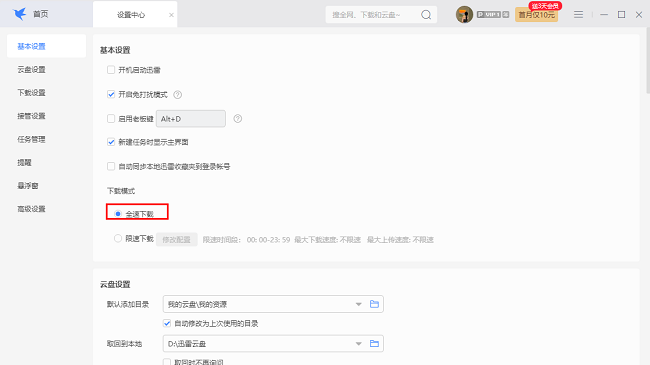
Task: Close the 设置中心 tab
Action: tap(171, 15)
